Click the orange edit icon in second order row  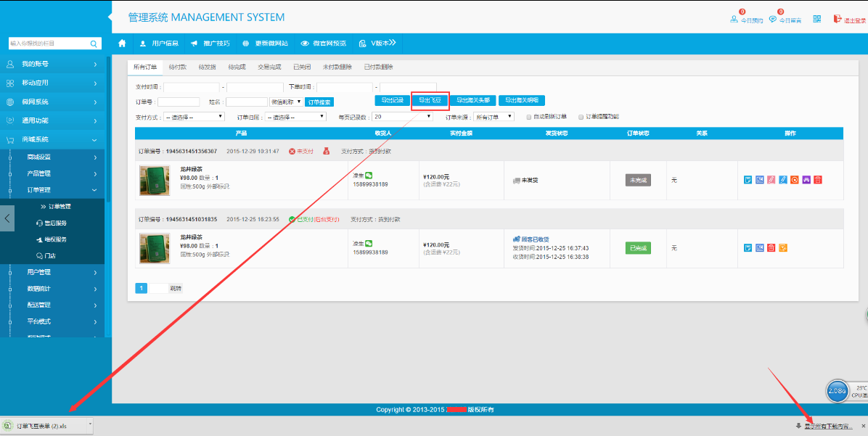coord(782,248)
